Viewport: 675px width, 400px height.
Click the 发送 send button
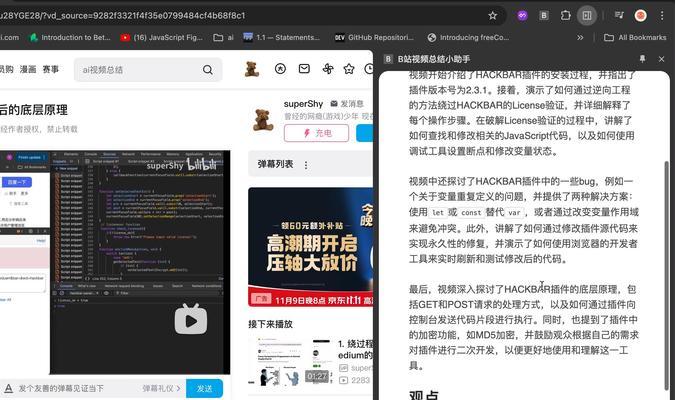[x=204, y=388]
